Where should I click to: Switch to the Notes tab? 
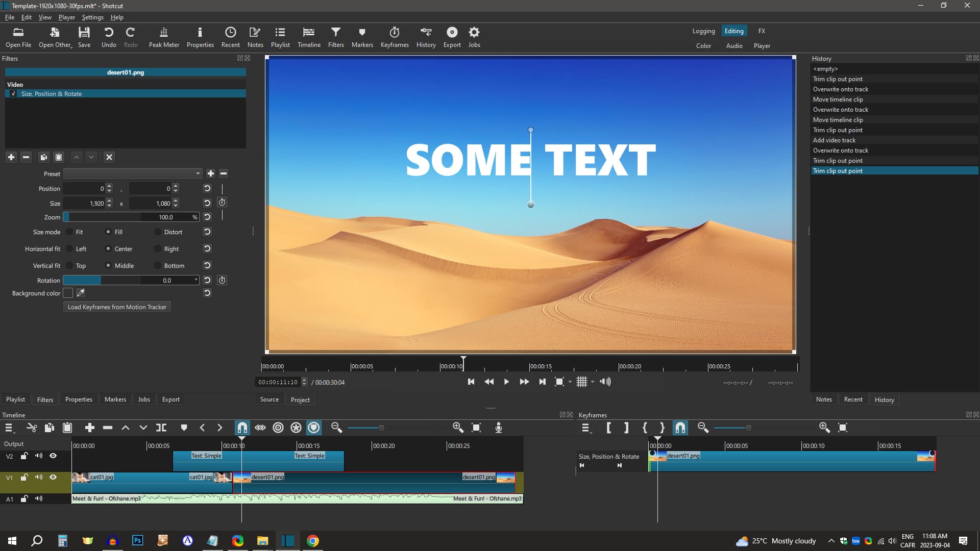coord(824,399)
